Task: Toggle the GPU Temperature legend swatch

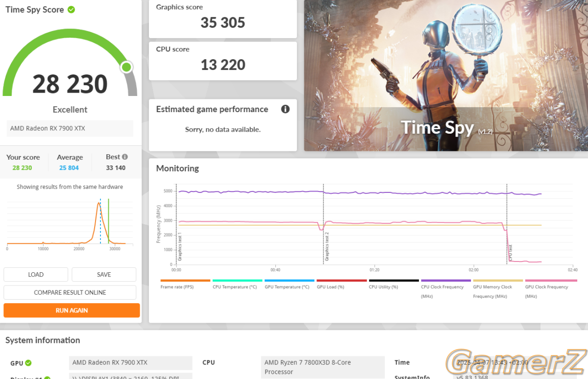Action: point(289,281)
